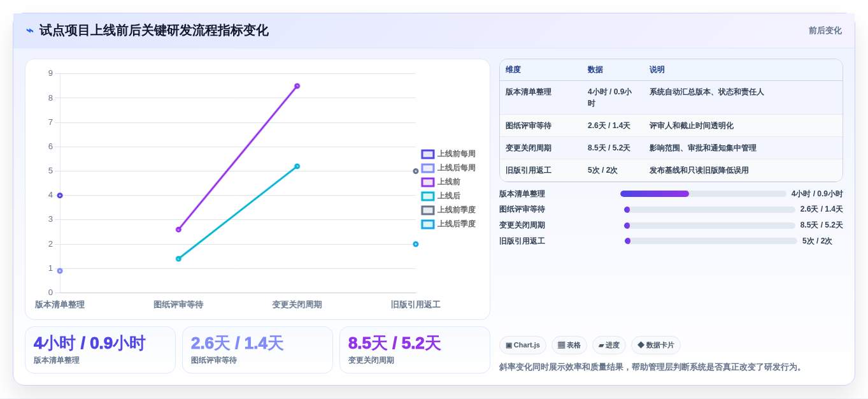Viewport: 868px width, 399px height.
Task: Toggle the teal 上线后 legend entry
Action: point(441,196)
